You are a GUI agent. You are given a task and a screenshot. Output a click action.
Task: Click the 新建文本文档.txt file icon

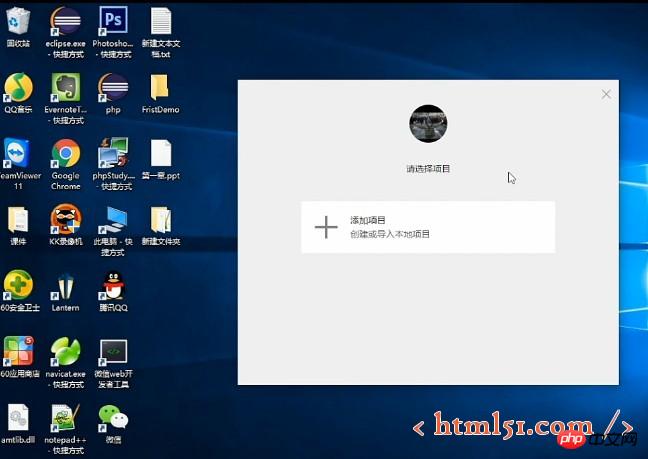click(x=161, y=21)
